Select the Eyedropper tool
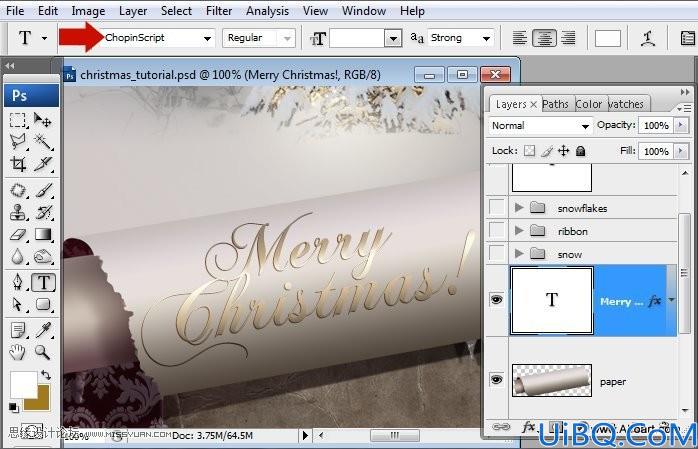 click(x=43, y=330)
